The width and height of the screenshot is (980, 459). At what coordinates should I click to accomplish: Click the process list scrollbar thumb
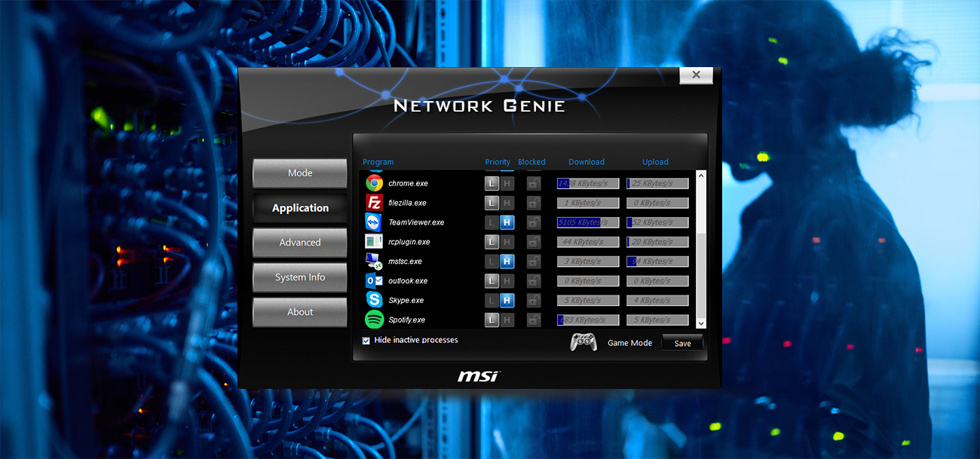701,275
